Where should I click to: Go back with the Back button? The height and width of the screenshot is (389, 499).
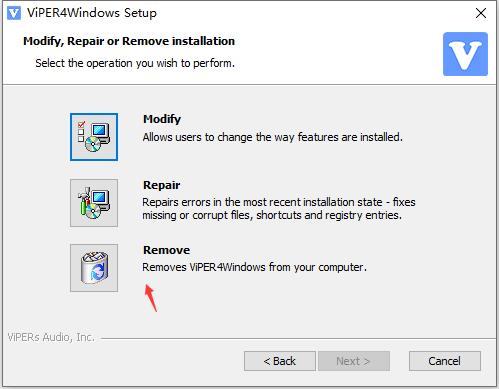pyautogui.click(x=280, y=361)
